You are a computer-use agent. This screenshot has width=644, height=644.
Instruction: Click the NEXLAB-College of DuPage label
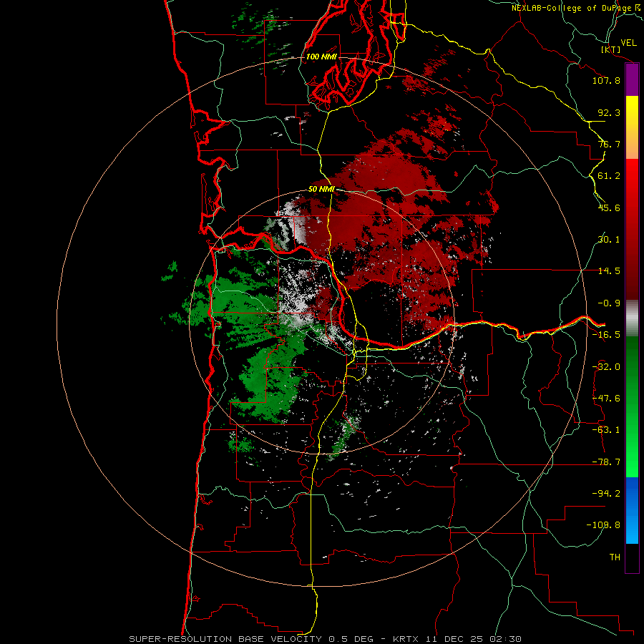pyautogui.click(x=572, y=8)
